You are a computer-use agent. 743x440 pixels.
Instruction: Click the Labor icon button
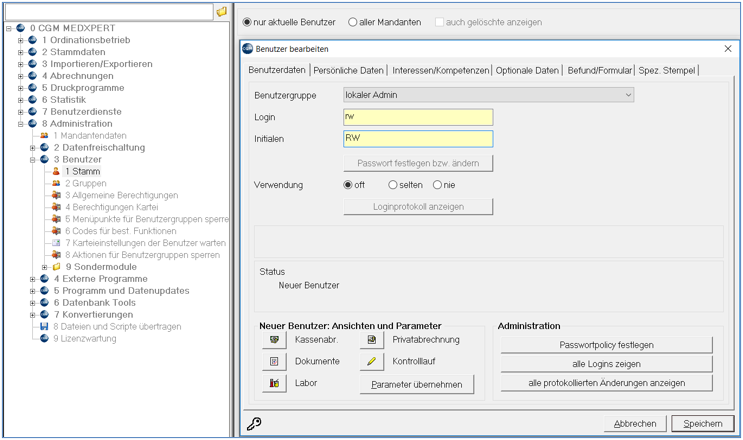click(x=274, y=383)
